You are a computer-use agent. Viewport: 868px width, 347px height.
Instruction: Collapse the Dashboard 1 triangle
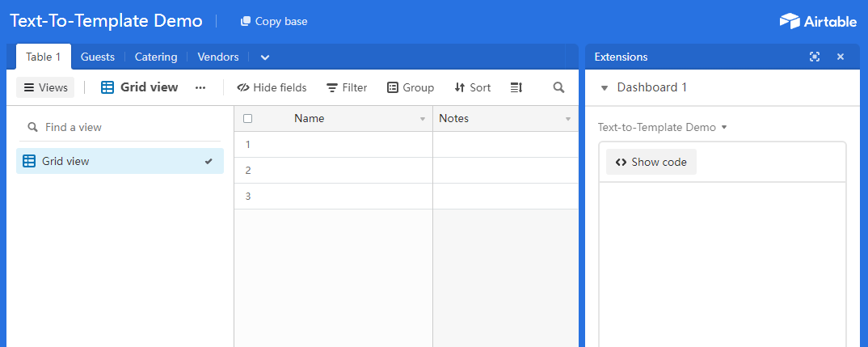coord(605,87)
